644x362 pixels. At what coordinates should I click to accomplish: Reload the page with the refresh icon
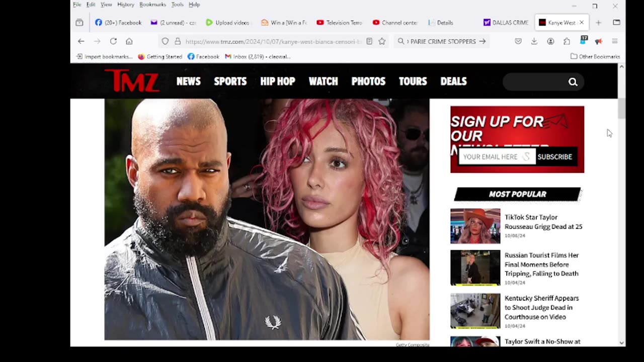[113, 41]
